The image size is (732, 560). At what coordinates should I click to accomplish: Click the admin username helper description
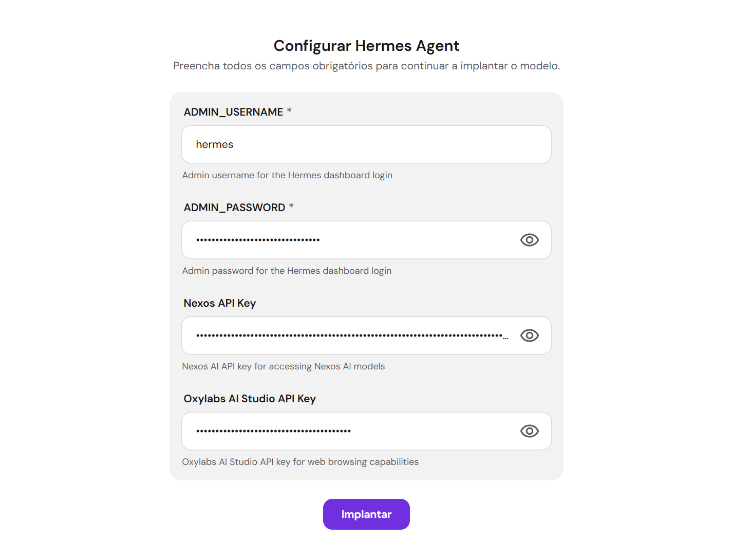[287, 175]
